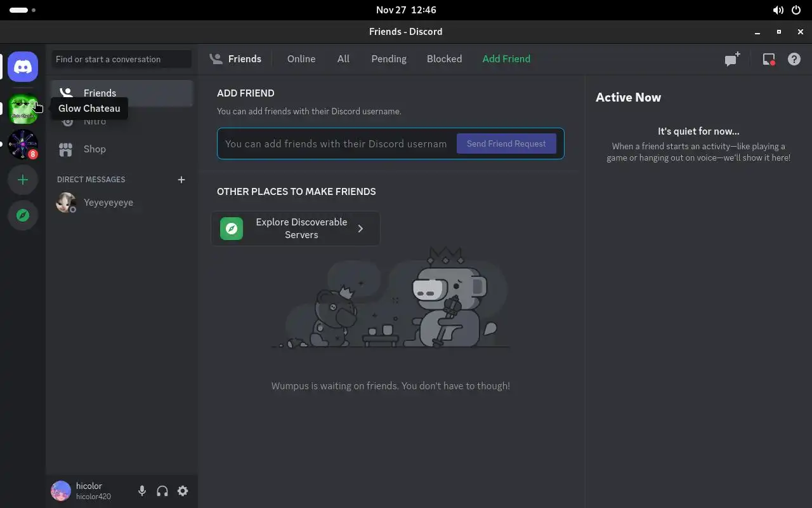Open the Discord home direct messages icon
The height and width of the screenshot is (508, 812).
coord(23,67)
